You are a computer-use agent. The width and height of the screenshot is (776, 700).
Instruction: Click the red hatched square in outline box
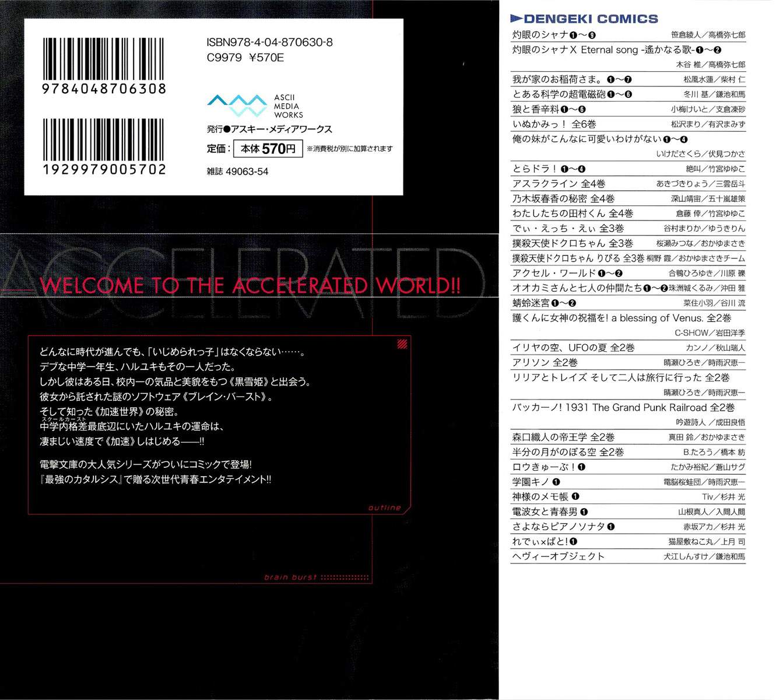click(402, 345)
